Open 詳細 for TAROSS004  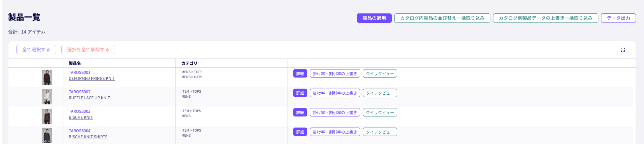coord(300,132)
